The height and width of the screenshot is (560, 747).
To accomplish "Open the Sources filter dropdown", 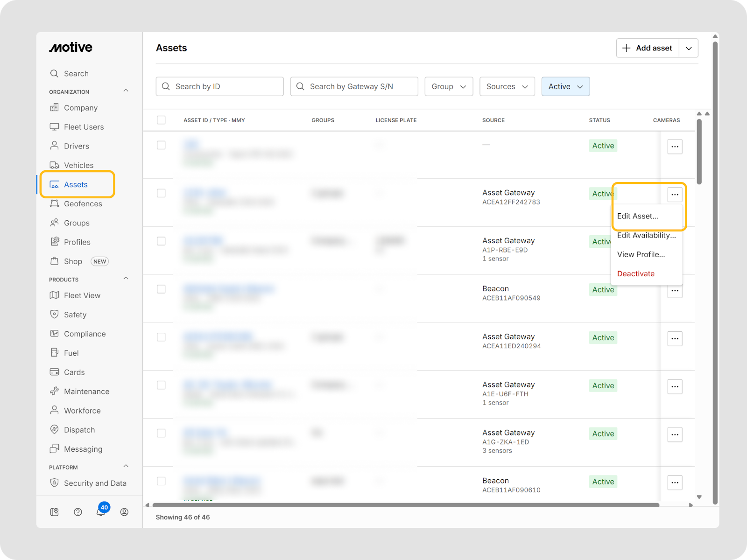I will click(507, 86).
